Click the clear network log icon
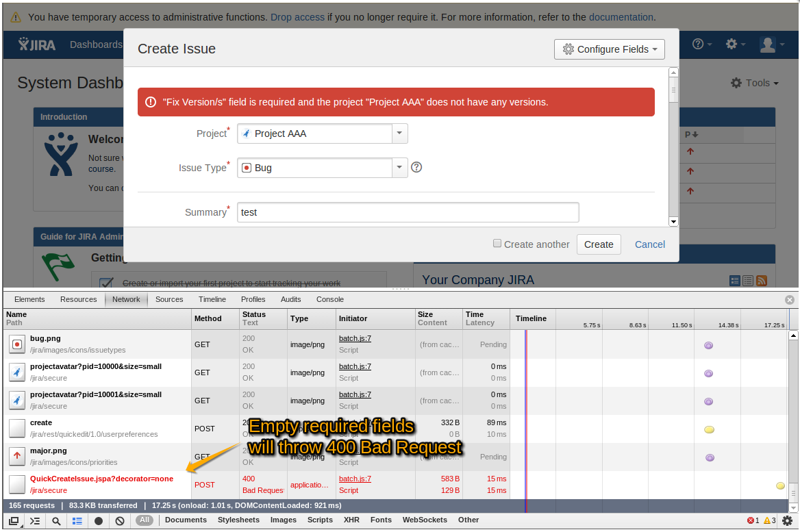The image size is (800, 532). [x=119, y=521]
